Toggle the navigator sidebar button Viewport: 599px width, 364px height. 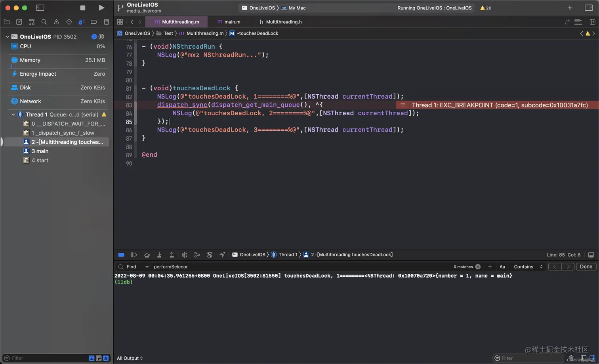click(x=40, y=8)
